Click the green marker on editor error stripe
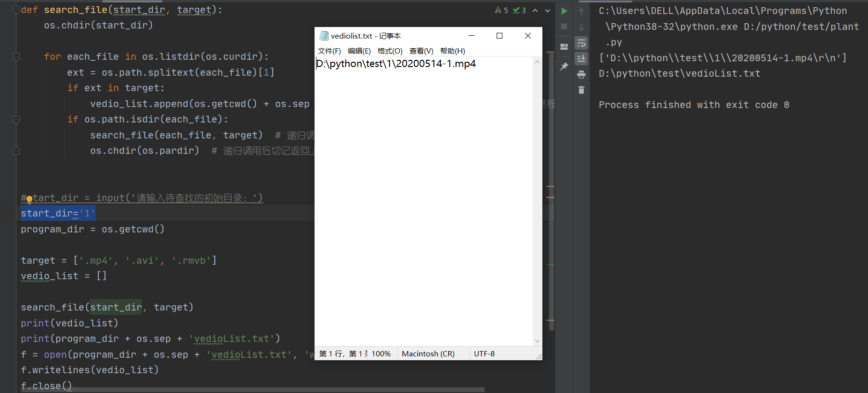 pos(550,265)
